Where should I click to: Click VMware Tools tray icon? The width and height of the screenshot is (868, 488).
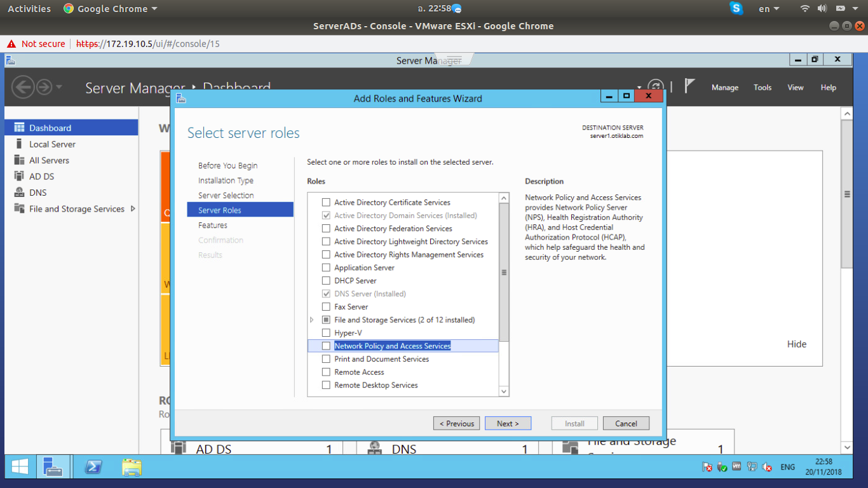pos(737,466)
